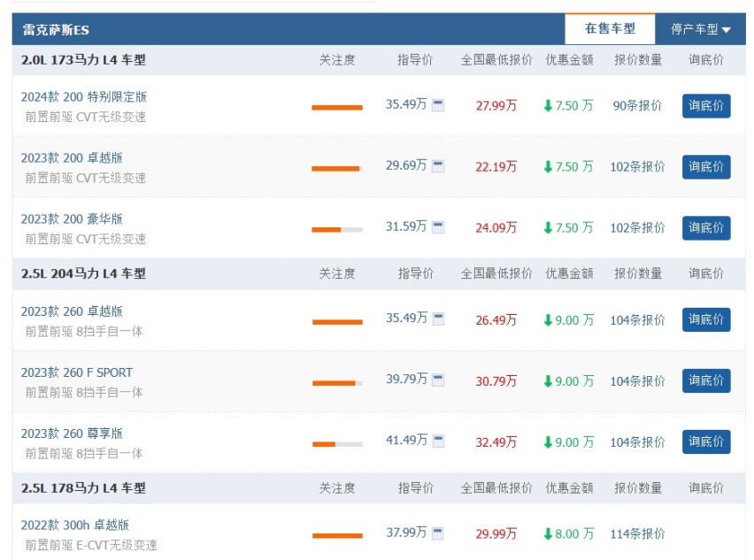Click lowest price 27.99万

(496, 106)
